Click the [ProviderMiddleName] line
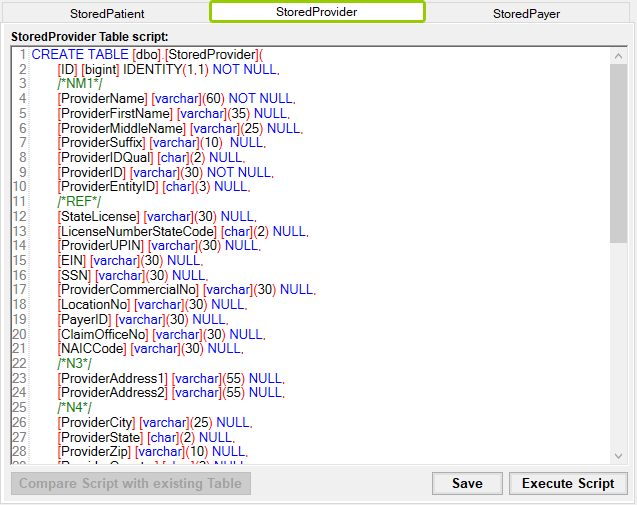Image resolution: width=637 pixels, height=505 pixels. 180,128
